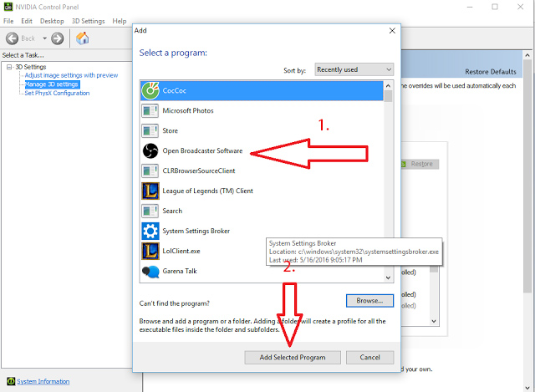Open Adjust image settings with preview

[71, 75]
